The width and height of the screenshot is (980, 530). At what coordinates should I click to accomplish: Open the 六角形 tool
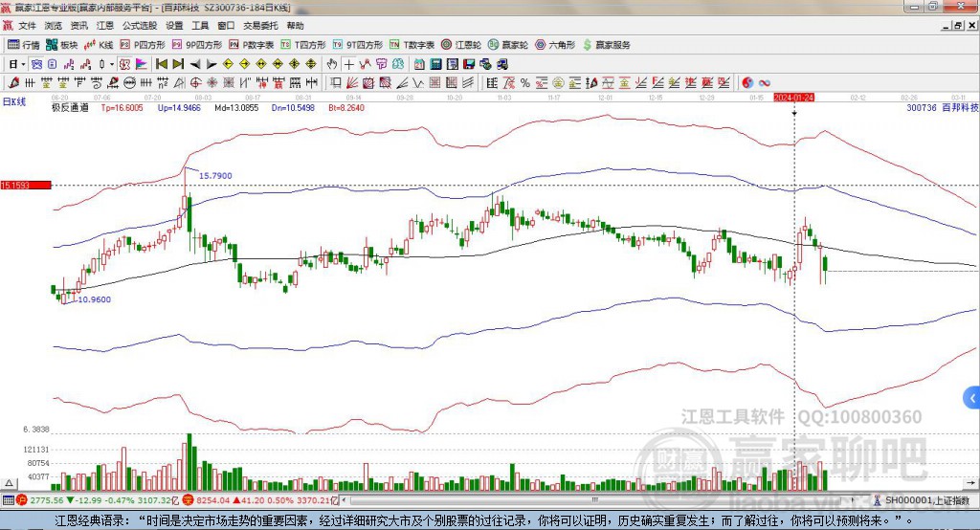click(x=555, y=45)
